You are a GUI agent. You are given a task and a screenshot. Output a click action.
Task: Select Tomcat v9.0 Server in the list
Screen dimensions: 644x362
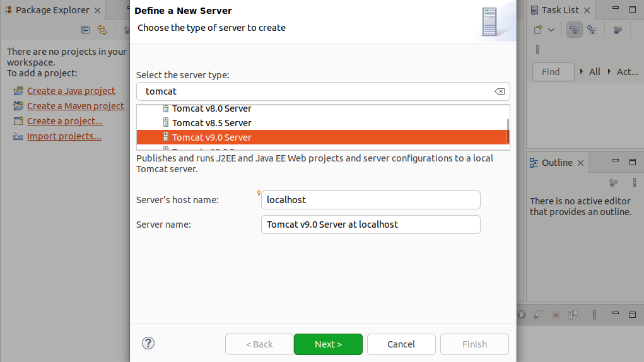click(322, 137)
